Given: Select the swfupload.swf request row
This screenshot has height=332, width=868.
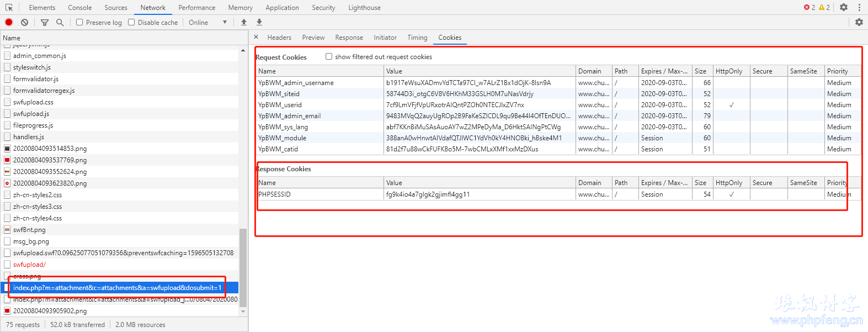Looking at the screenshot, I should tap(119, 253).
